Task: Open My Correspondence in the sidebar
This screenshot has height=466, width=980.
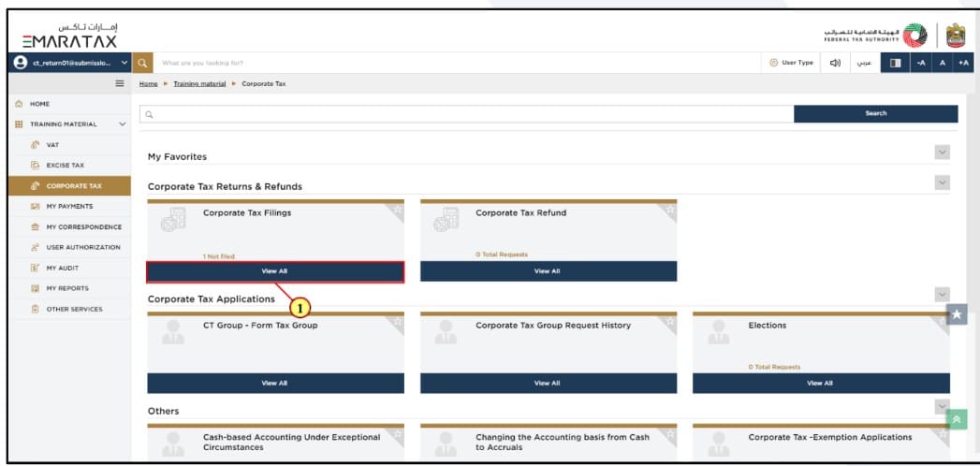Action: coord(70,226)
